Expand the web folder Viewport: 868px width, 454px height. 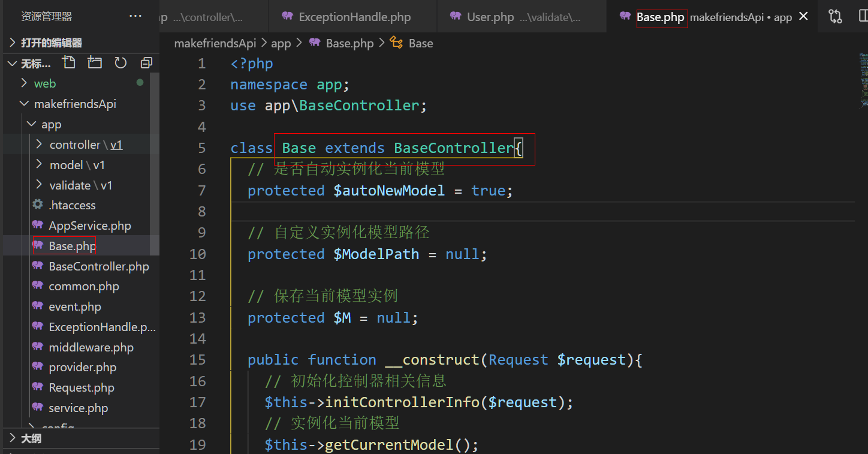pos(45,83)
